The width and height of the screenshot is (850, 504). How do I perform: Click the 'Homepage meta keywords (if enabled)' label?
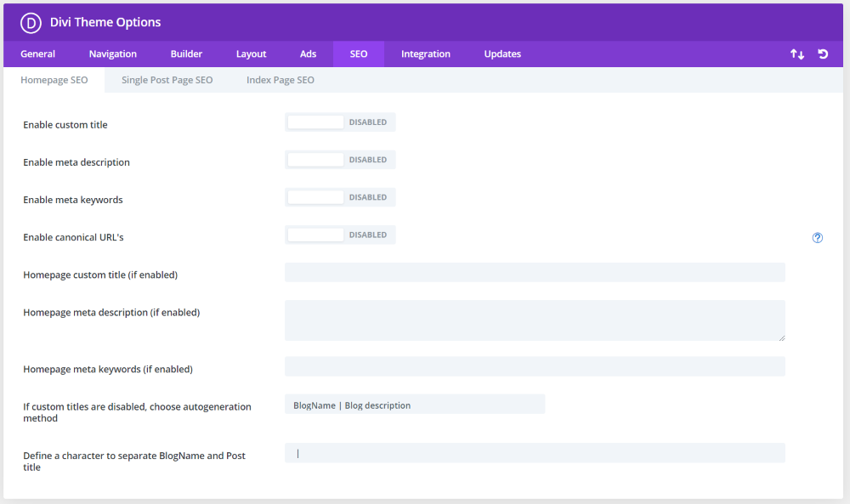tap(108, 370)
